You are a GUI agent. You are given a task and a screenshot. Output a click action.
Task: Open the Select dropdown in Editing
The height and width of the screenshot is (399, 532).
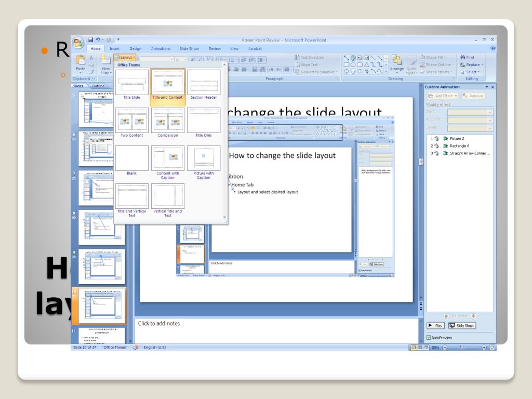click(470, 72)
